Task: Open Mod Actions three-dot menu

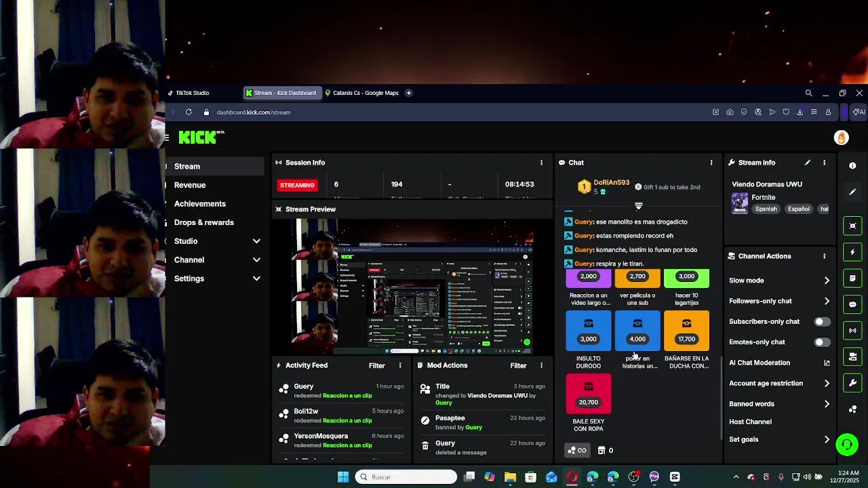Action: (541, 365)
